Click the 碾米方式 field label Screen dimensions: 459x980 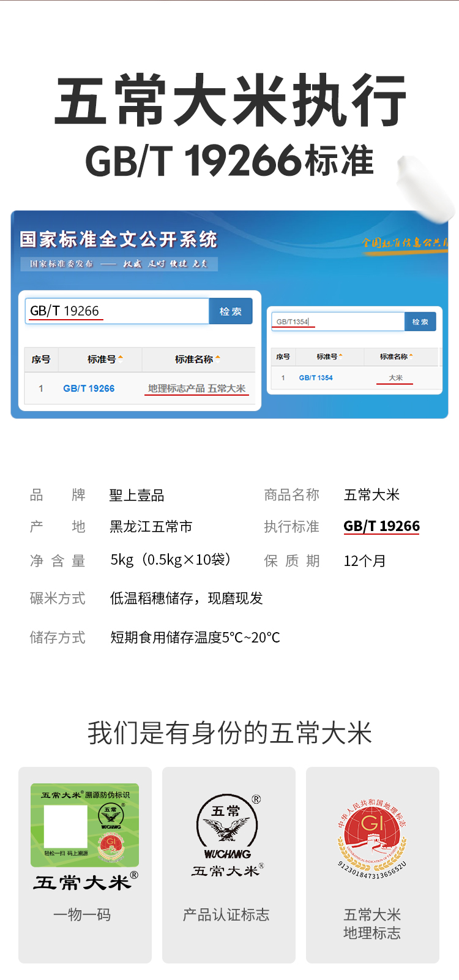point(58,598)
